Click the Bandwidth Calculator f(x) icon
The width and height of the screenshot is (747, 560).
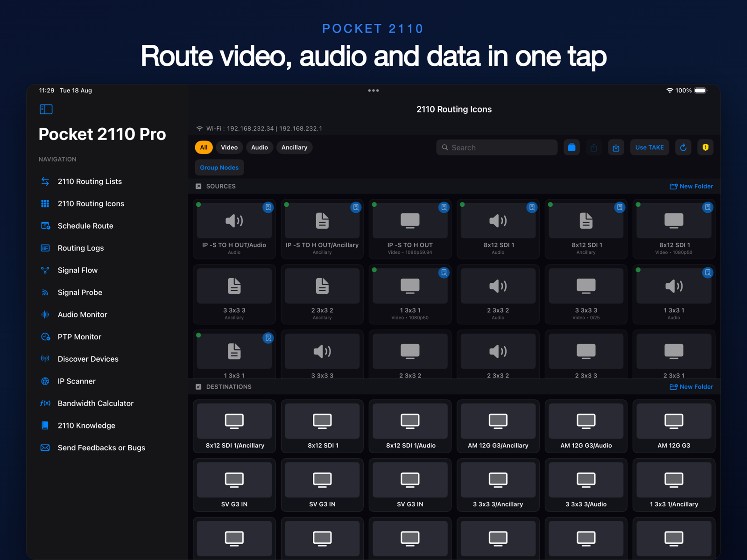tap(45, 403)
